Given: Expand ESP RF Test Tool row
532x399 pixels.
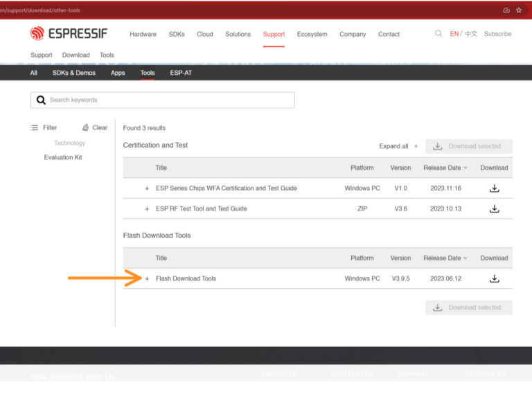Looking at the screenshot, I should coord(147,209).
